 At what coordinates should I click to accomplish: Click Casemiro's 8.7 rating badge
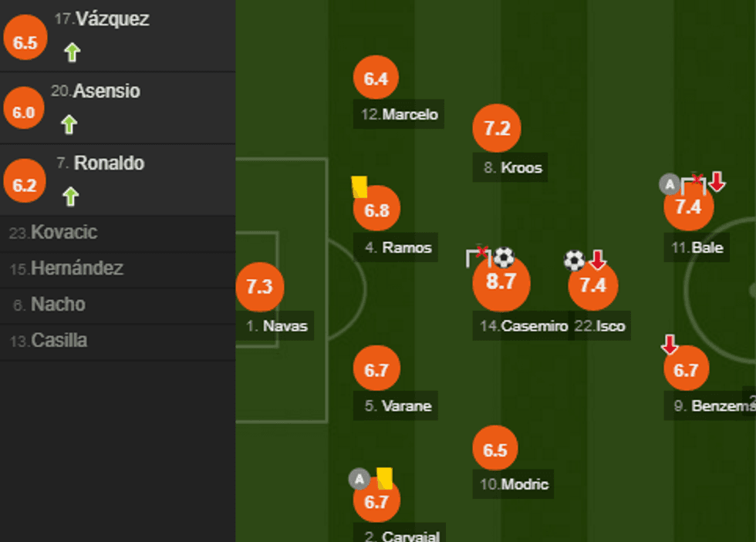pos(501,282)
